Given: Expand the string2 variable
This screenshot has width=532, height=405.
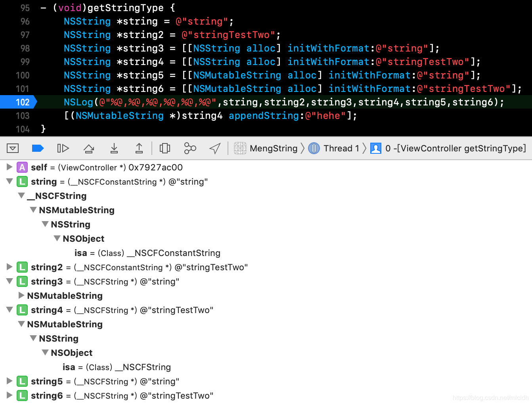Looking at the screenshot, I should 10,267.
